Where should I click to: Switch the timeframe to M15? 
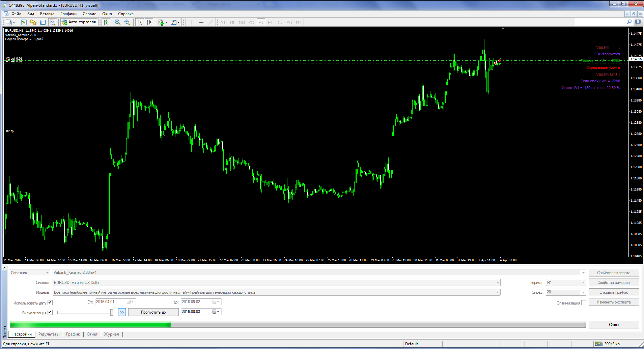pos(242,22)
